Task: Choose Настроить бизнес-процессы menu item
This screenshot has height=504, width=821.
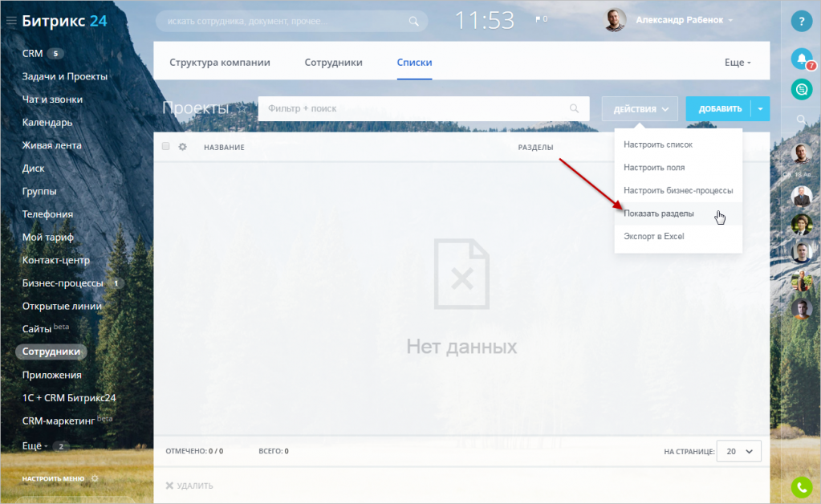Action: [x=678, y=190]
